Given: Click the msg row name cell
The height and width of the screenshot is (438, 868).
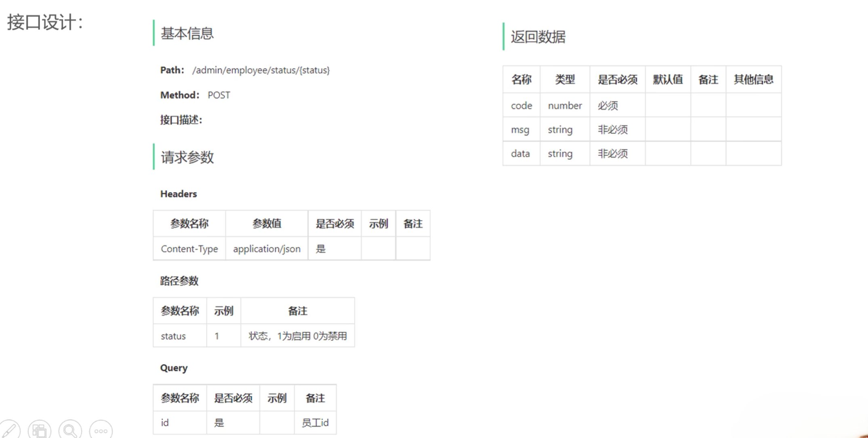Looking at the screenshot, I should click(520, 130).
